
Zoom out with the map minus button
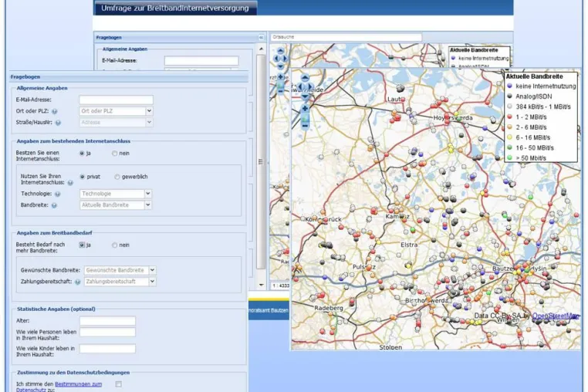click(x=305, y=126)
